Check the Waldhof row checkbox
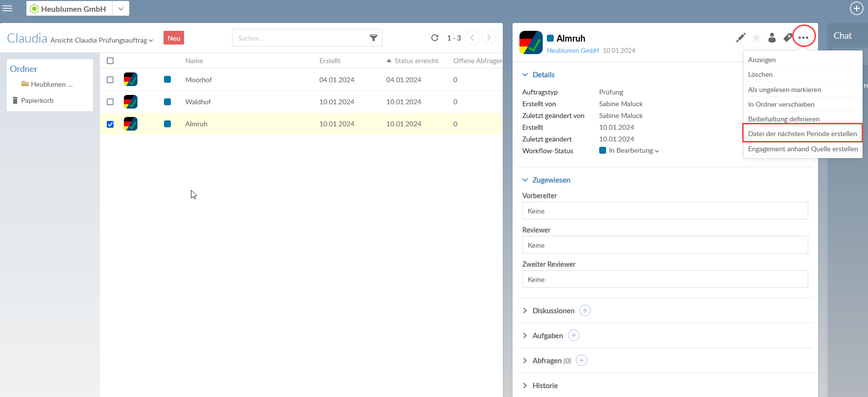This screenshot has width=868, height=397. click(110, 102)
